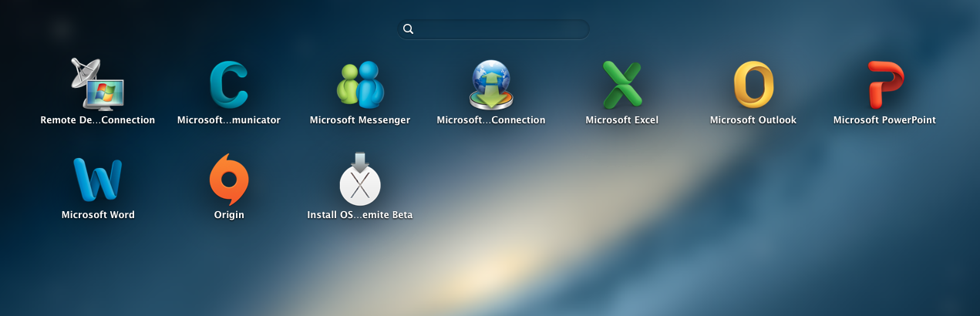980x316 pixels.
Task: Click the Launchpad search field
Action: point(493,29)
